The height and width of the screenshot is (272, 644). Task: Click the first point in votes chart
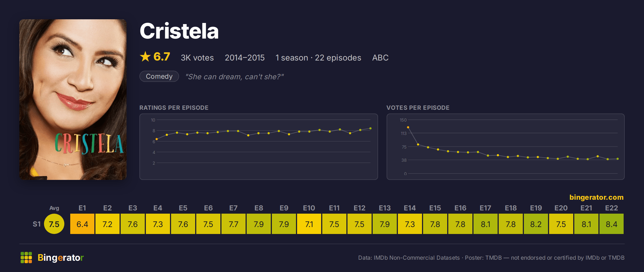pyautogui.click(x=408, y=127)
